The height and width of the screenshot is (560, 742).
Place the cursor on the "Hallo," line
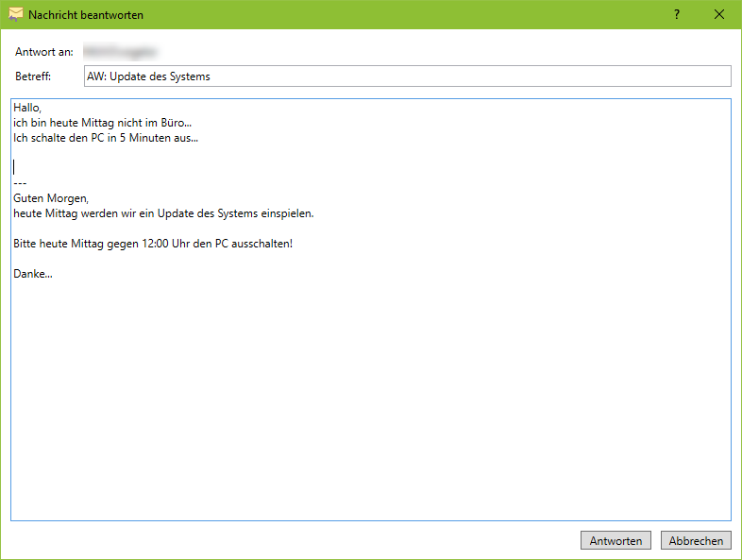point(28,108)
